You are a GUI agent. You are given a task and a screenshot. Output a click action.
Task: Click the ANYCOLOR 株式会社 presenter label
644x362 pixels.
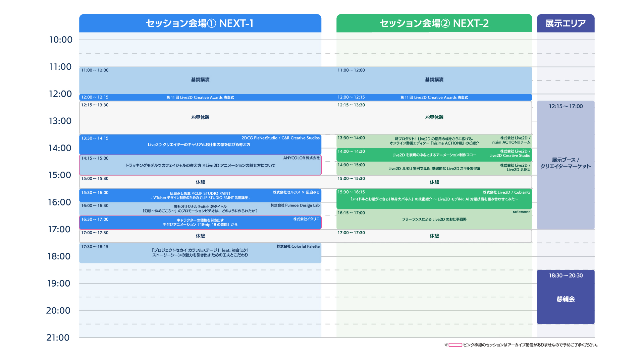tap(302, 158)
